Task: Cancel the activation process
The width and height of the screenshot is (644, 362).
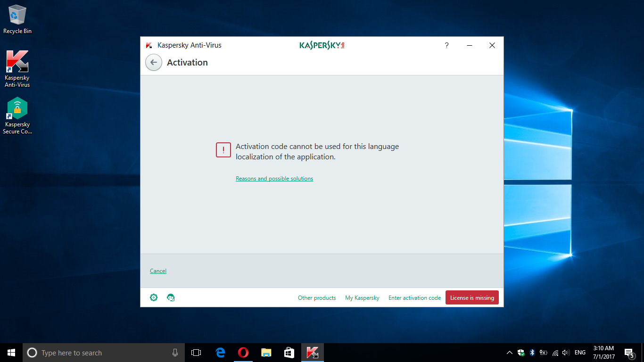Action: (158, 271)
